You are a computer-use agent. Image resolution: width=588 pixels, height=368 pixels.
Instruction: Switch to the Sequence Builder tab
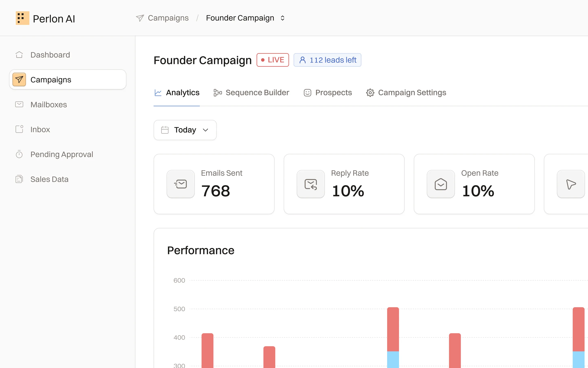point(252,93)
